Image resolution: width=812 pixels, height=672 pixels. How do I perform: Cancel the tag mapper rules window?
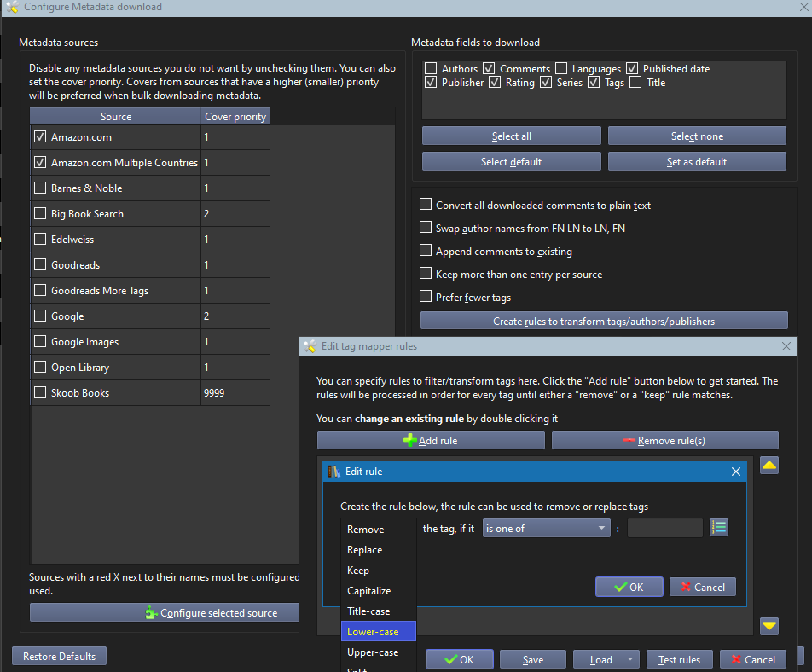click(753, 659)
